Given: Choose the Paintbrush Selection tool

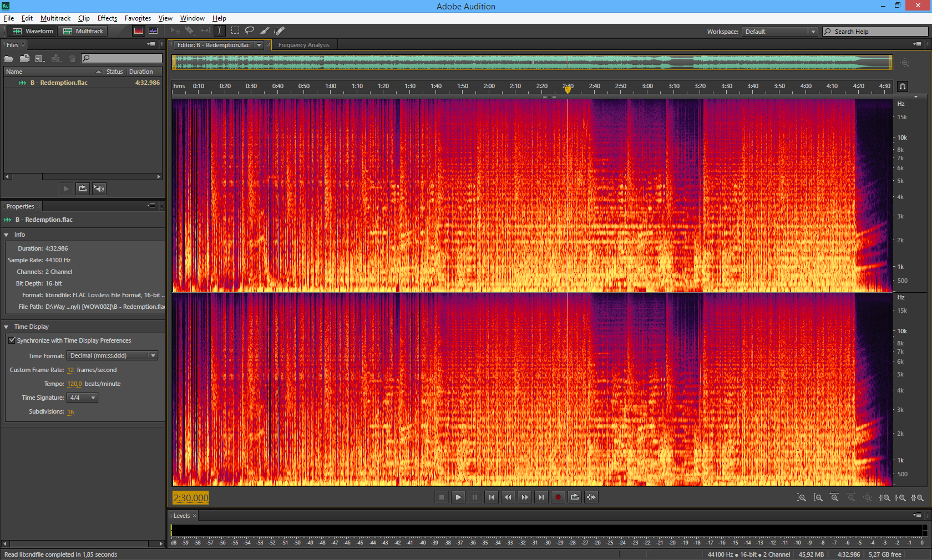Looking at the screenshot, I should (265, 31).
